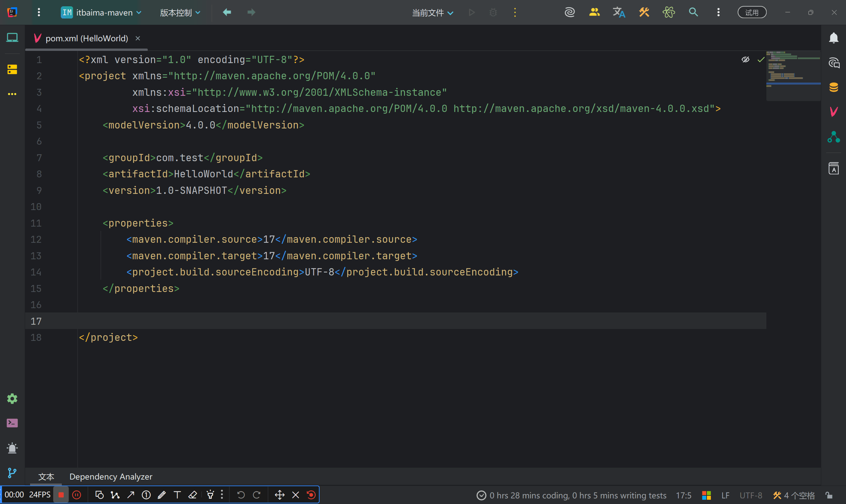Click the 试用 trial button
The image size is (846, 504).
pyautogui.click(x=751, y=13)
